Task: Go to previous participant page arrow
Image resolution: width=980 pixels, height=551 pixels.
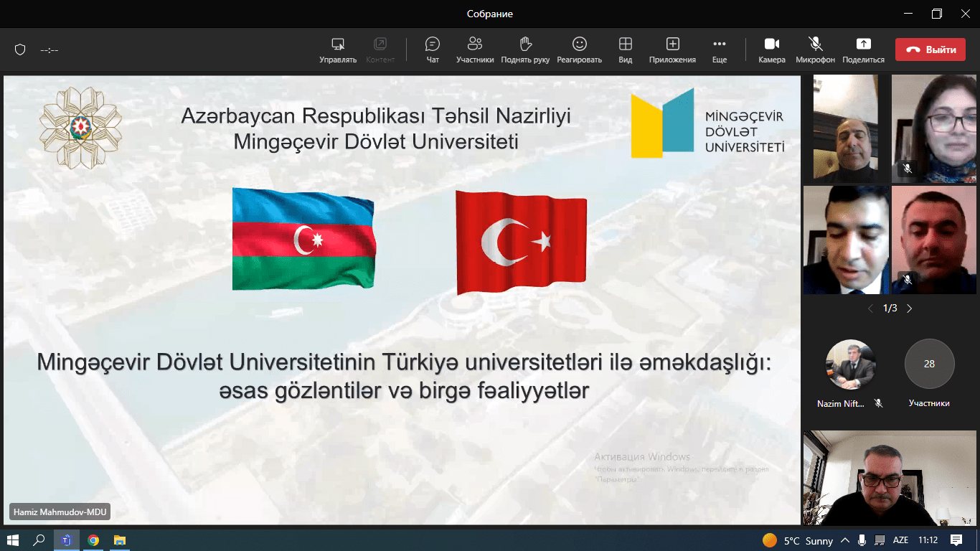Action: coord(870,309)
